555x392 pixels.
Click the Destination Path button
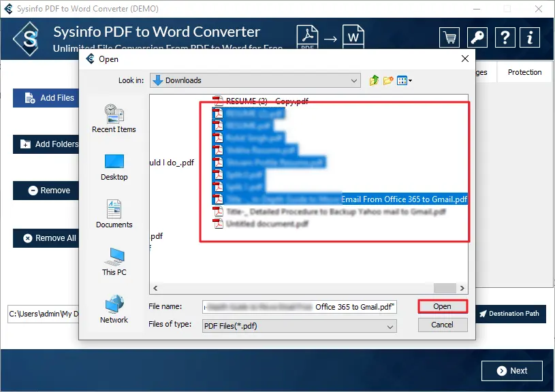pos(510,314)
